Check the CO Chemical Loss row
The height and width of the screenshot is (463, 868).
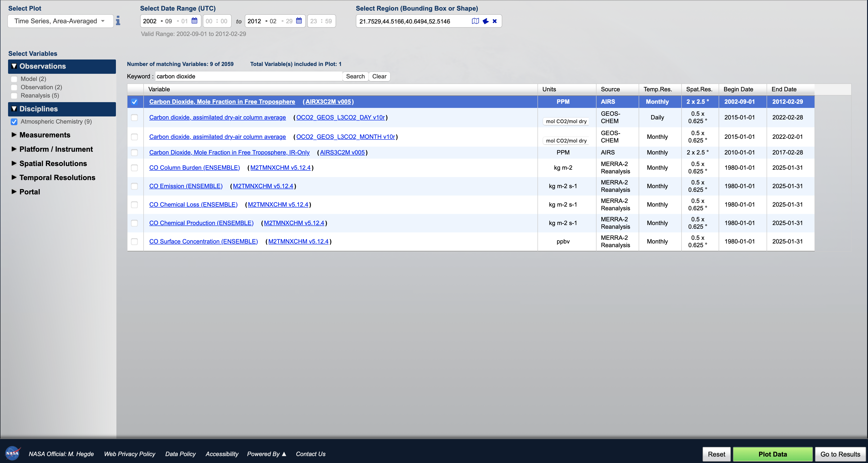pyautogui.click(x=134, y=205)
